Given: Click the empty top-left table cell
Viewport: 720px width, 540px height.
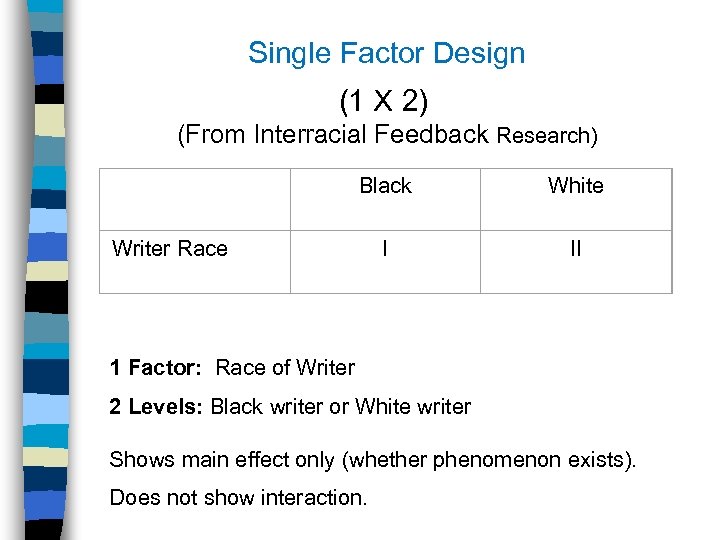Looking at the screenshot, I should 195,199.
